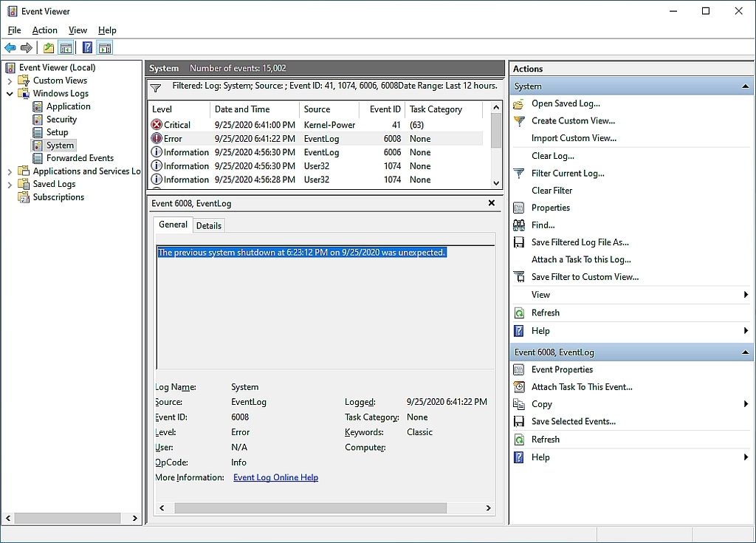
Task: Toggle the Show/Hide Console Tree toolbar icon
Action: point(66,48)
